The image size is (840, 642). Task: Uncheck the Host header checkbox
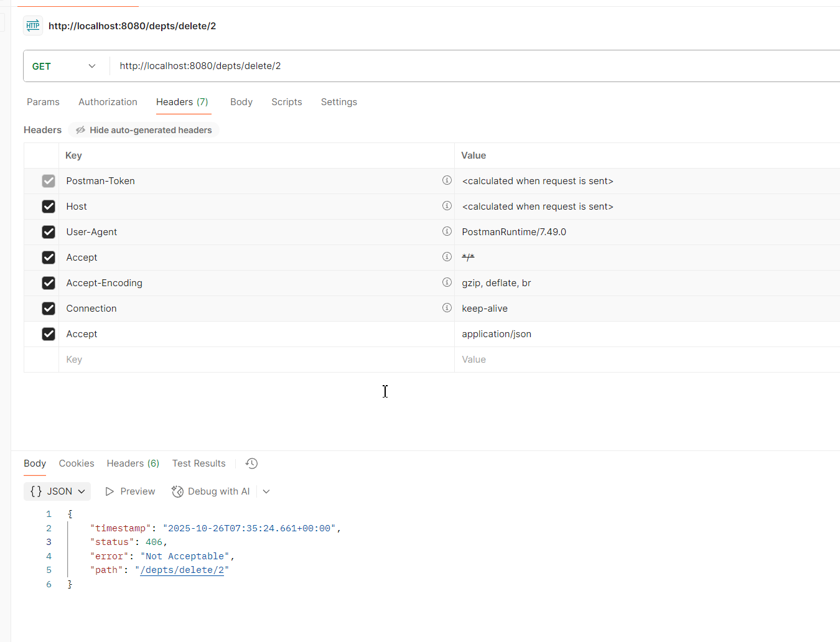coord(49,207)
